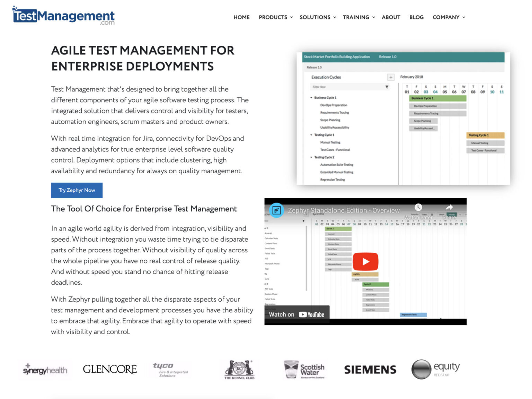The height and width of the screenshot is (399, 532).
Task: Click the TestManagement.com logo
Action: click(x=63, y=16)
